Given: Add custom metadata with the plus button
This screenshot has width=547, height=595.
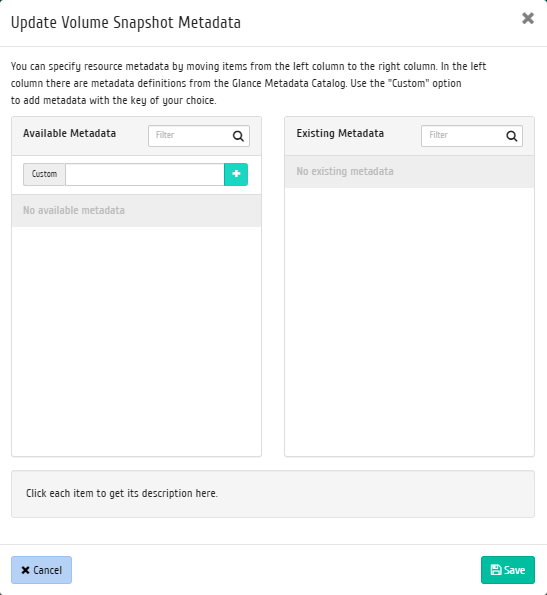Looking at the screenshot, I should tap(236, 174).
